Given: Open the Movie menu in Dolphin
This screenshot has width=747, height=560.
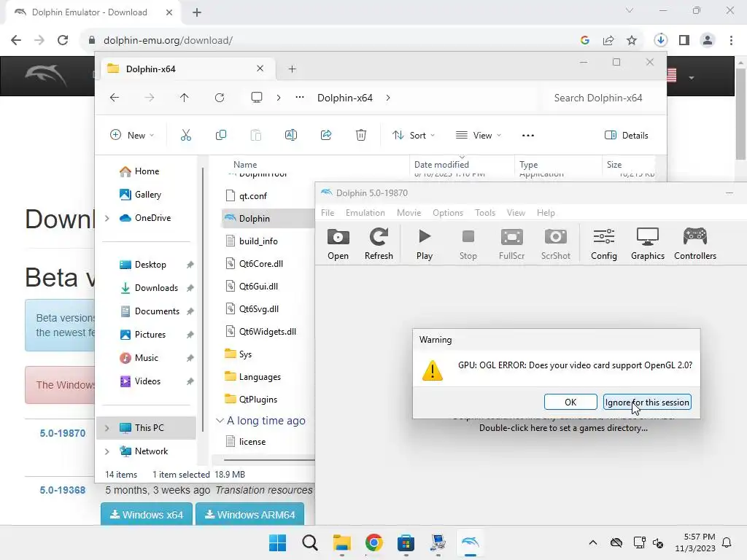Looking at the screenshot, I should pyautogui.click(x=409, y=213).
